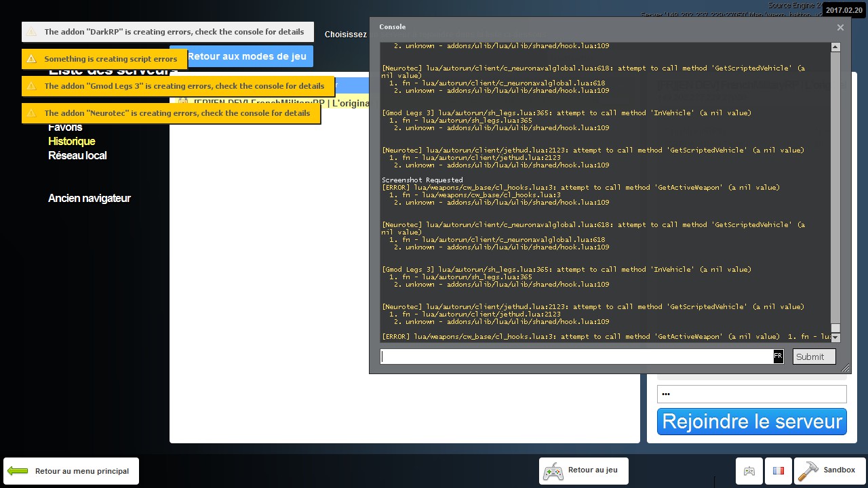Viewport: 868px width, 488px height.
Task: Click the FR keyboard indicator in console input
Action: pos(778,357)
